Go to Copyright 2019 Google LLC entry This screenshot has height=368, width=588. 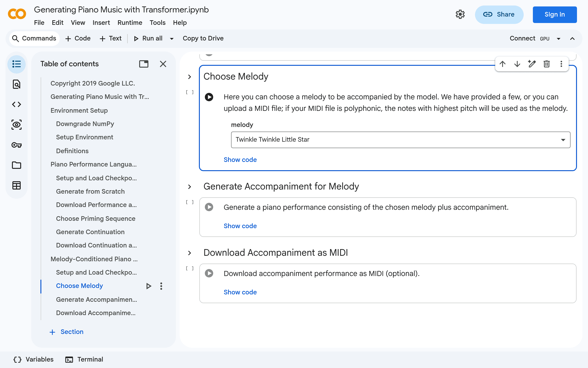pos(93,83)
